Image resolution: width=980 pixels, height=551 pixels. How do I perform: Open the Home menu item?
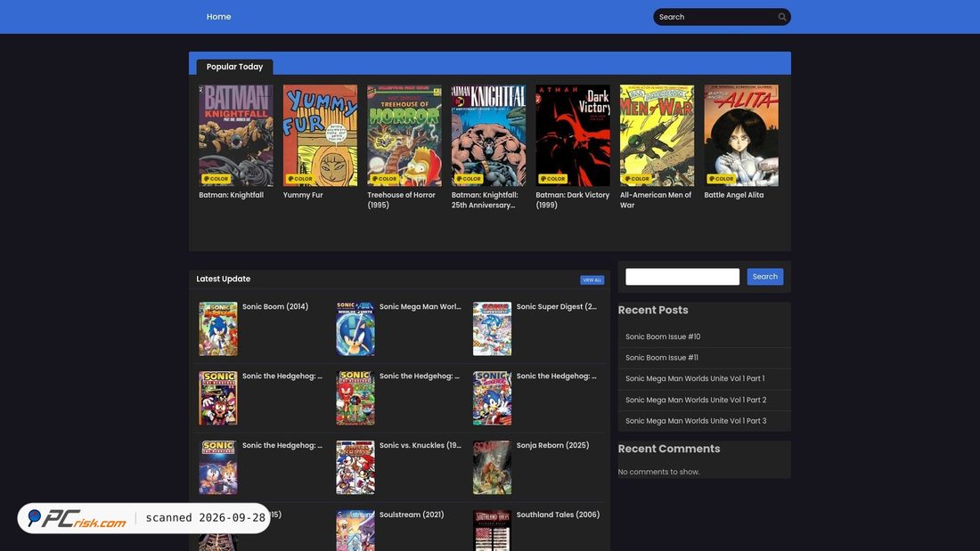point(219,17)
